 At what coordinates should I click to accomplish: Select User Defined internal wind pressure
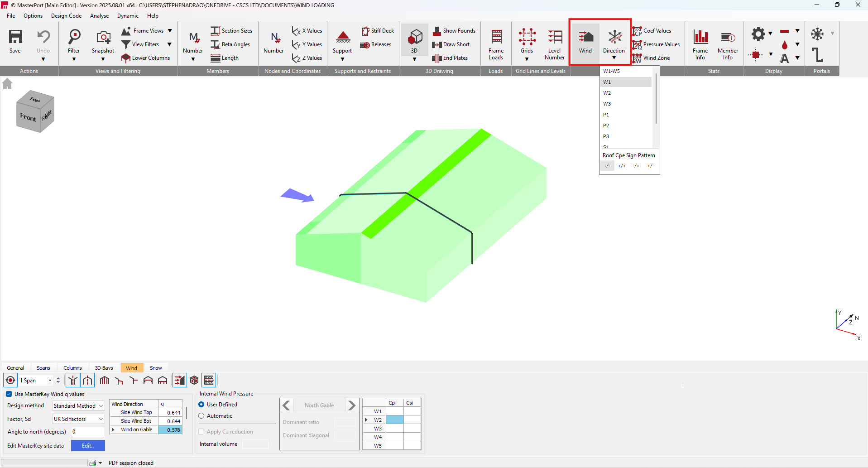pyautogui.click(x=201, y=405)
